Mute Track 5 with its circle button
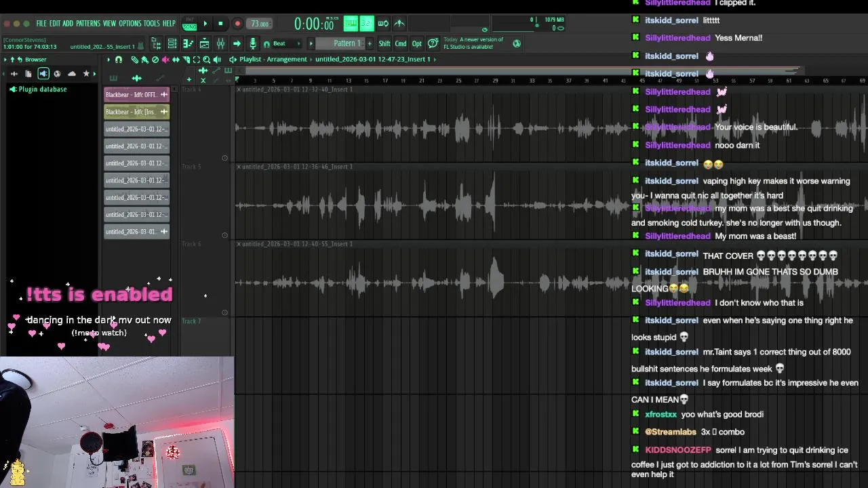868x488 pixels. point(224,235)
